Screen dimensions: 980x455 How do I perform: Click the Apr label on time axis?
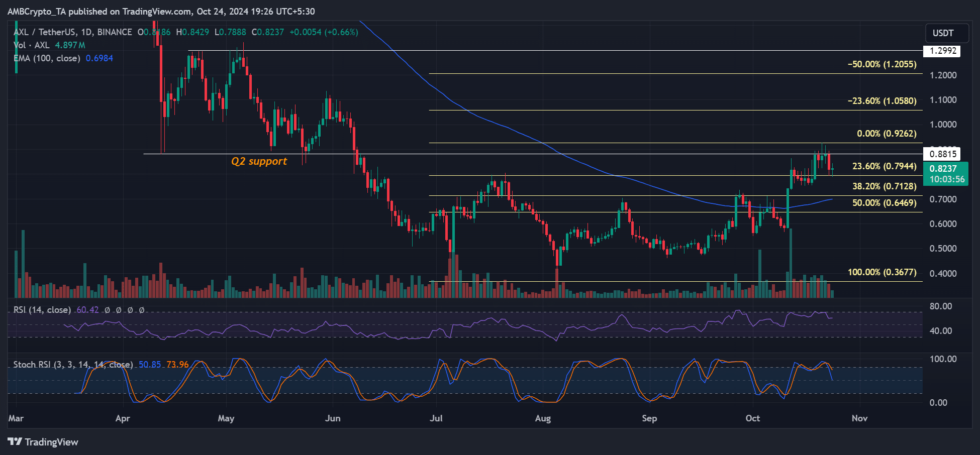[x=123, y=418]
